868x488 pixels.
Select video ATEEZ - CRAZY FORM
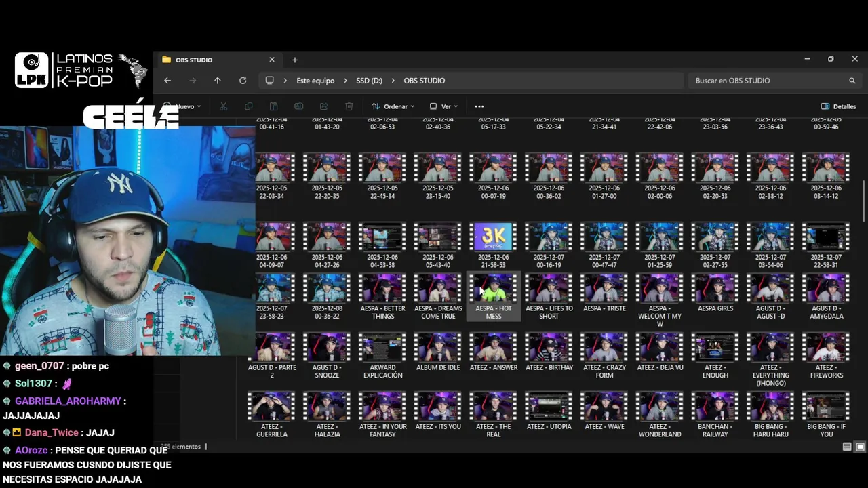click(605, 356)
